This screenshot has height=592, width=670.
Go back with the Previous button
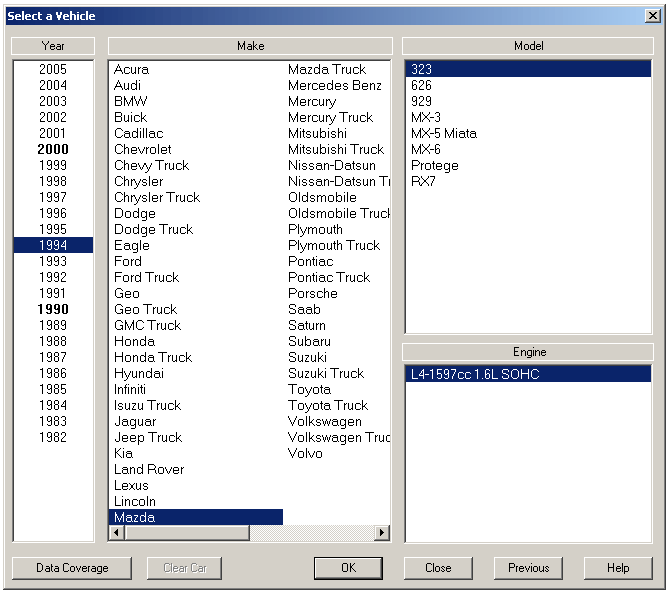click(528, 568)
